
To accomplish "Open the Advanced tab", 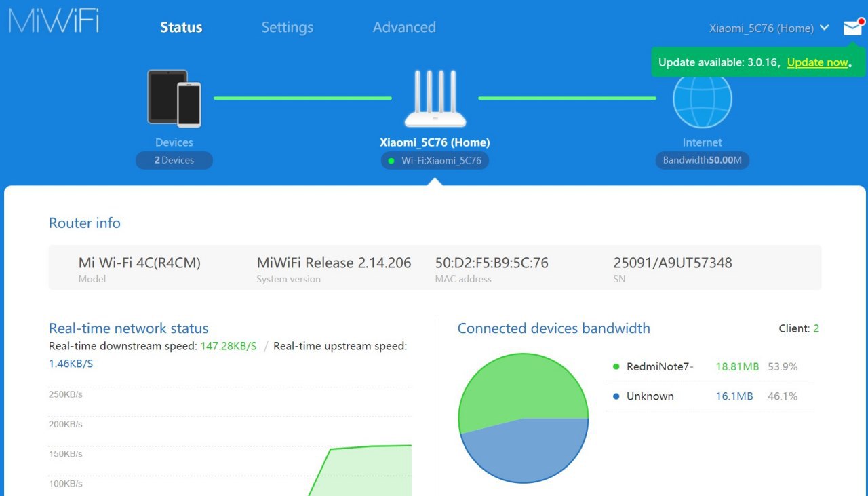I will (404, 27).
